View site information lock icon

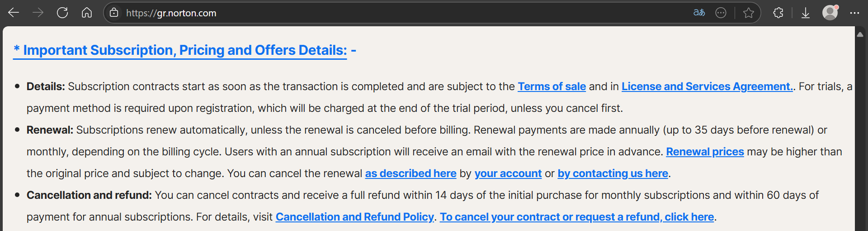(x=114, y=13)
